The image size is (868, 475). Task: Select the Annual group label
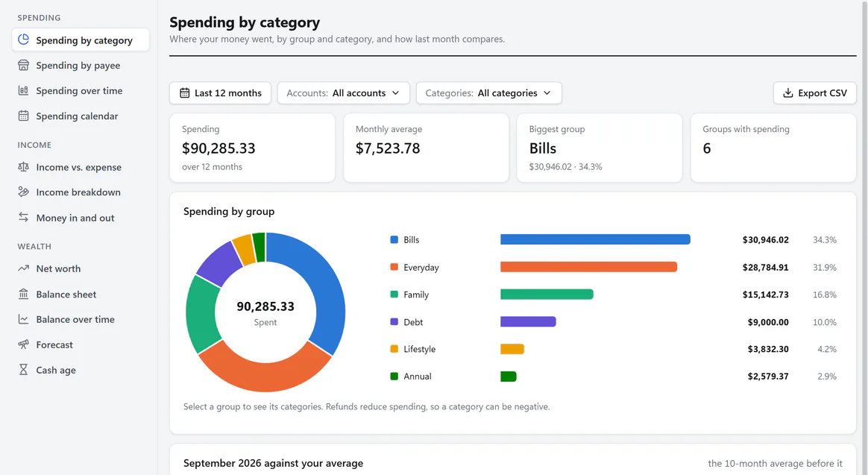(x=418, y=376)
